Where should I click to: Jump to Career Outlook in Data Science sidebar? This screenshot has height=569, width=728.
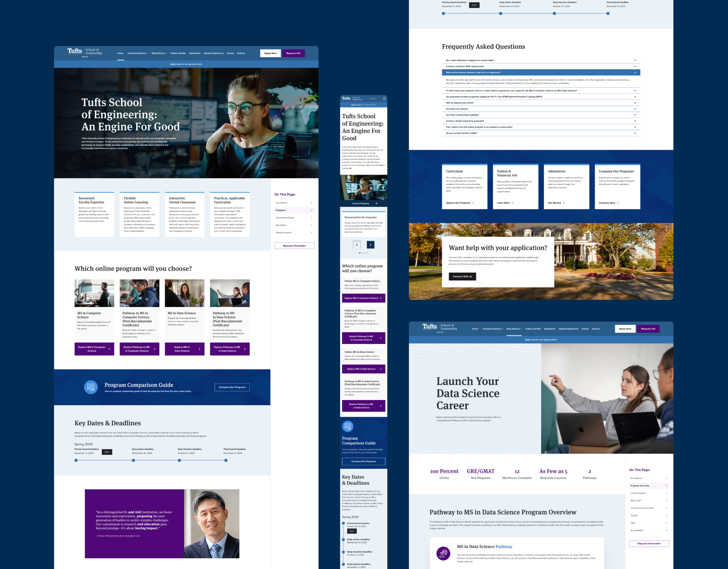click(649, 493)
